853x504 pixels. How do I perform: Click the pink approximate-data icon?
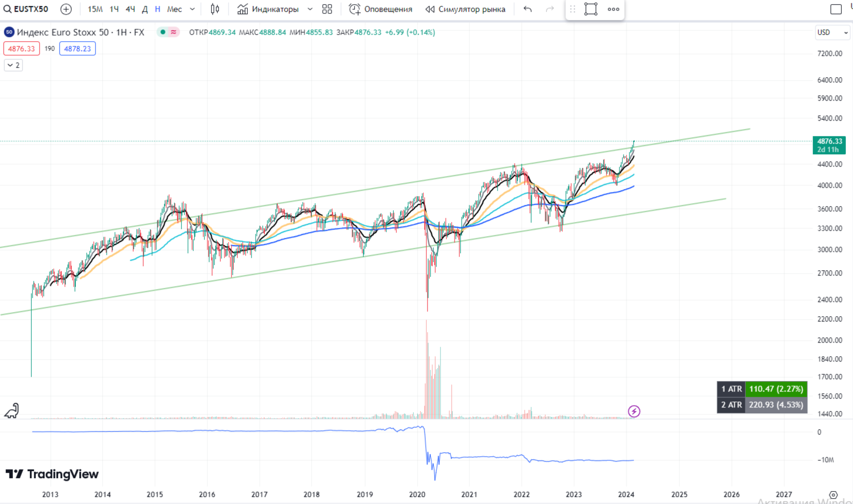point(174,32)
